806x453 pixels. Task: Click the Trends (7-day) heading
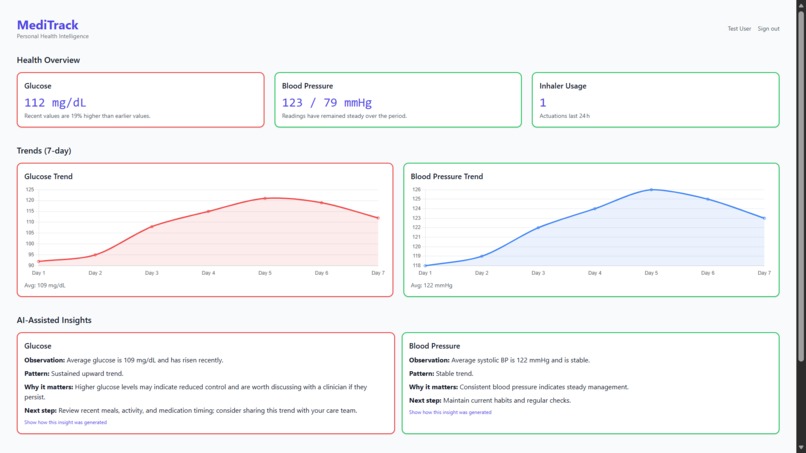point(44,151)
